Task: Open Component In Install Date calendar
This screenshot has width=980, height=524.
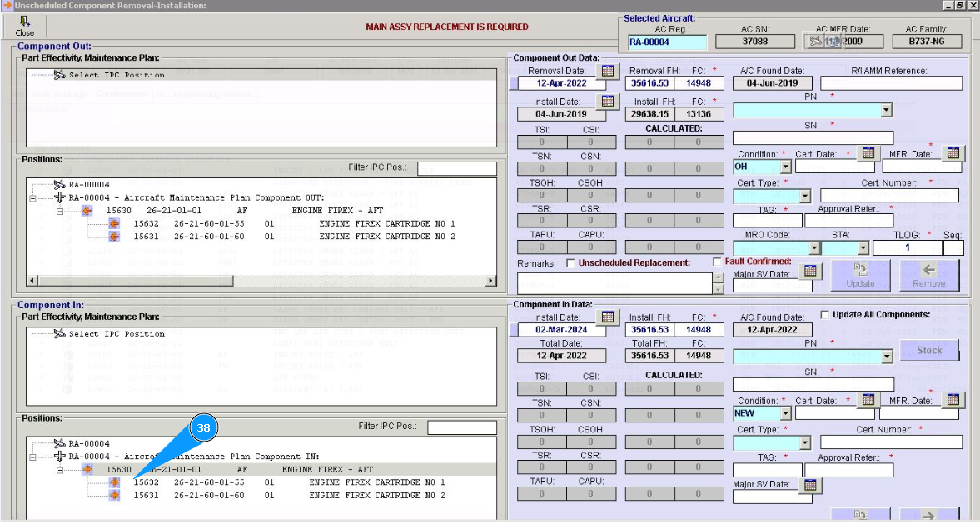Action: (x=607, y=317)
